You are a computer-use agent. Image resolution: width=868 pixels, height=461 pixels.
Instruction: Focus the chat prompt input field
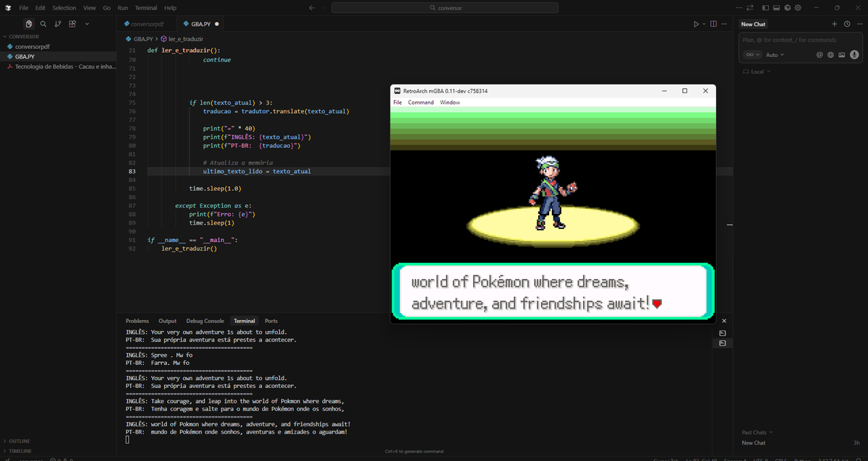pyautogui.click(x=801, y=40)
